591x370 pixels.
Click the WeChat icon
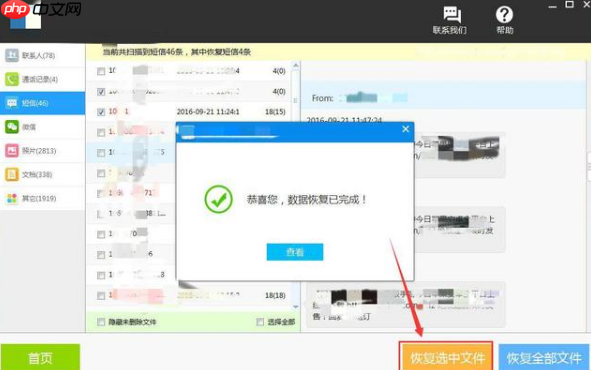tap(12, 127)
